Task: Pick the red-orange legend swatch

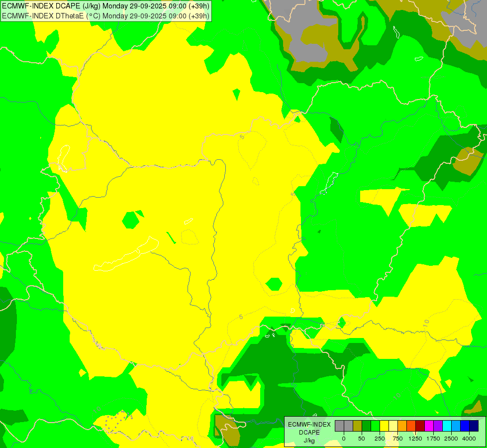Action: (411, 426)
